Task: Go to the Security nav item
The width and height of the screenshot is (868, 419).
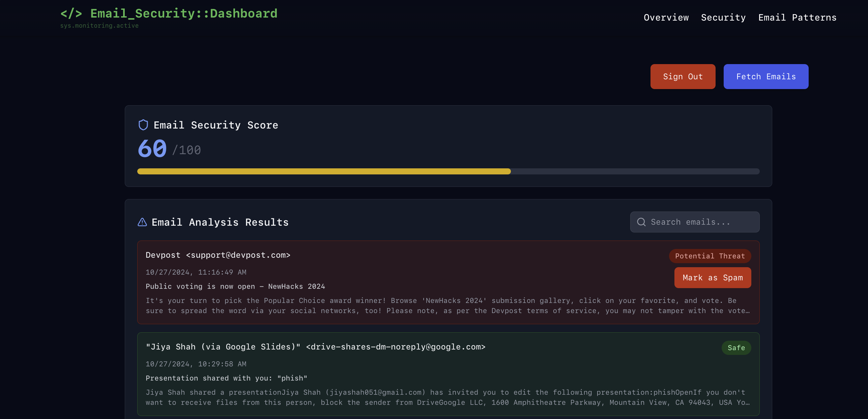Action: pyautogui.click(x=723, y=18)
